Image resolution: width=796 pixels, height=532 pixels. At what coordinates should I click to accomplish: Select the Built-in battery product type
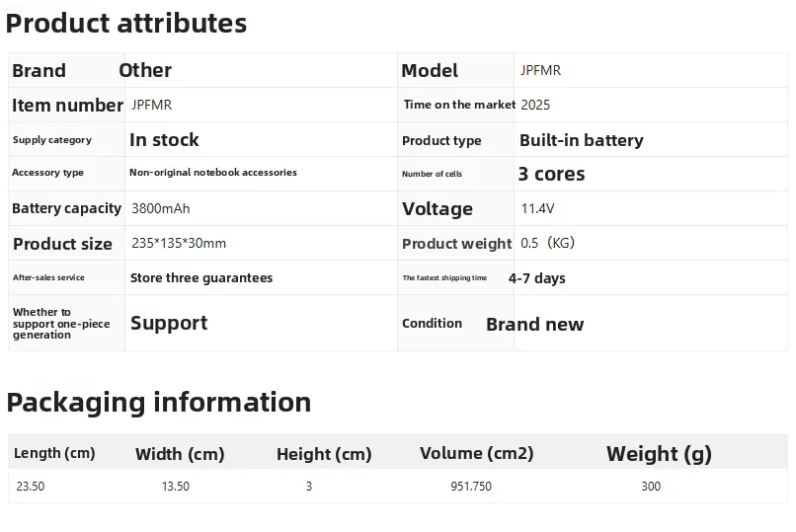[581, 140]
